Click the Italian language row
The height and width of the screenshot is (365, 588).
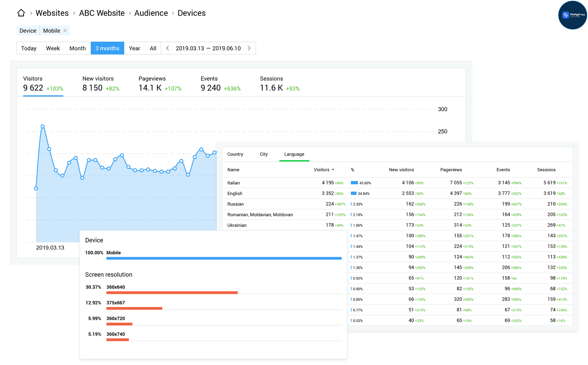(x=397, y=183)
